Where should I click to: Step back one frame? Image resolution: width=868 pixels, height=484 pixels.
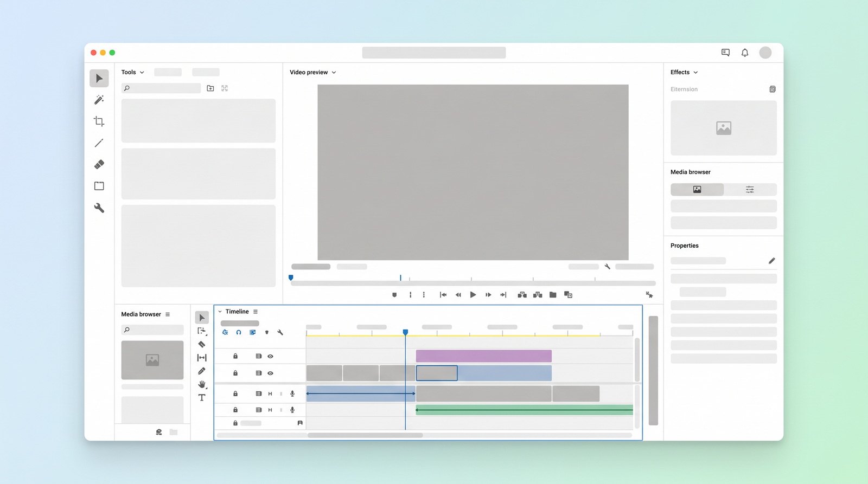458,295
